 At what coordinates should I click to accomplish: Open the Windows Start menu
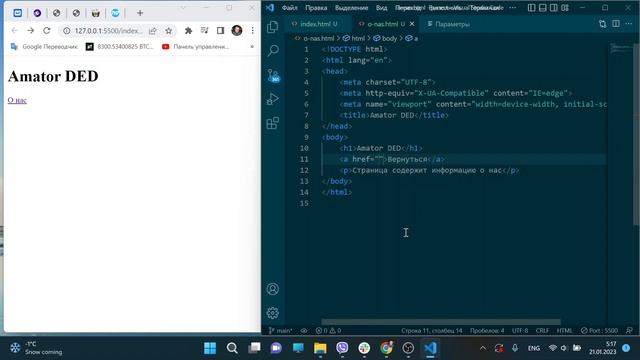[x=210, y=348]
